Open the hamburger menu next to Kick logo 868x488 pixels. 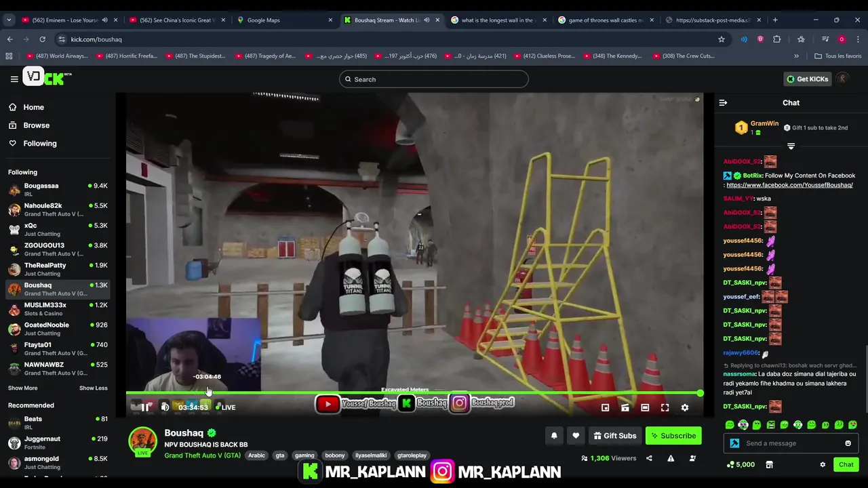pyautogui.click(x=14, y=79)
